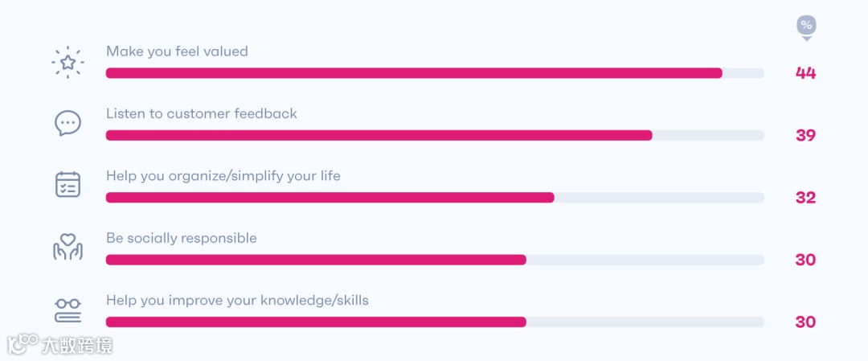Select the 'Be socially responsible' label
This screenshot has width=868, height=361.
tap(182, 238)
